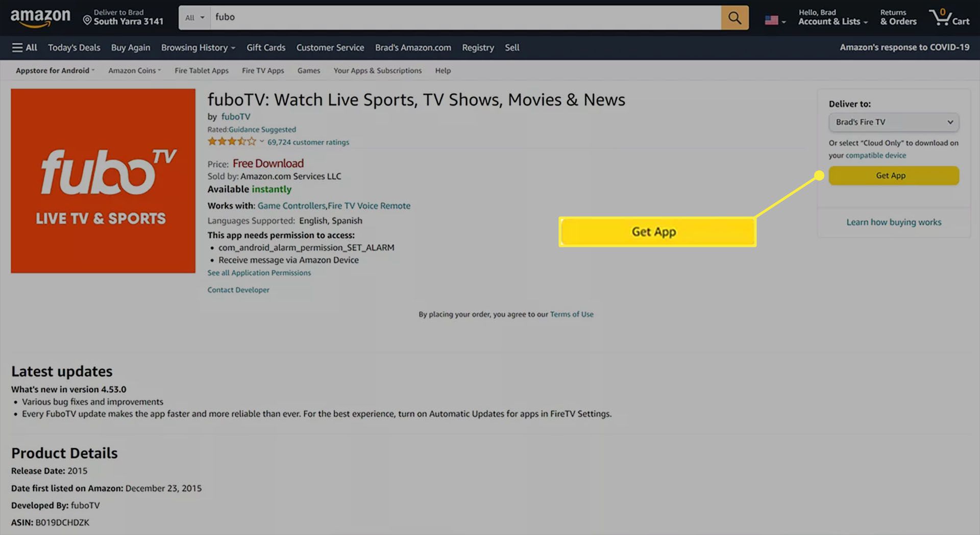Open the Games tab
The width and height of the screenshot is (980, 535).
coord(309,70)
